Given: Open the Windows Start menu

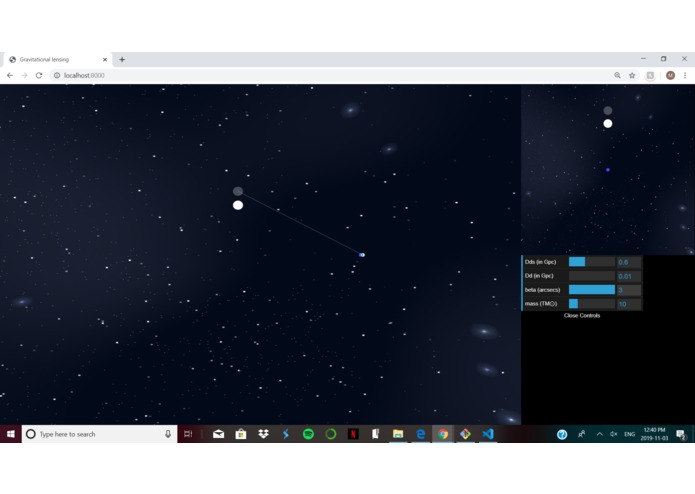Looking at the screenshot, I should (11, 434).
